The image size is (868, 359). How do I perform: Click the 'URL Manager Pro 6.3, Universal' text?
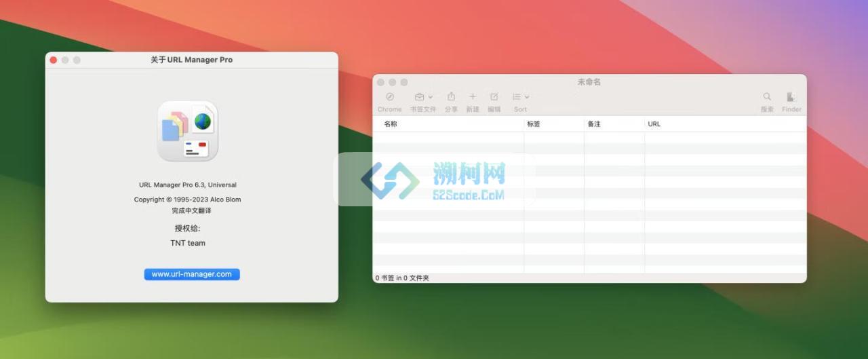[x=188, y=185]
